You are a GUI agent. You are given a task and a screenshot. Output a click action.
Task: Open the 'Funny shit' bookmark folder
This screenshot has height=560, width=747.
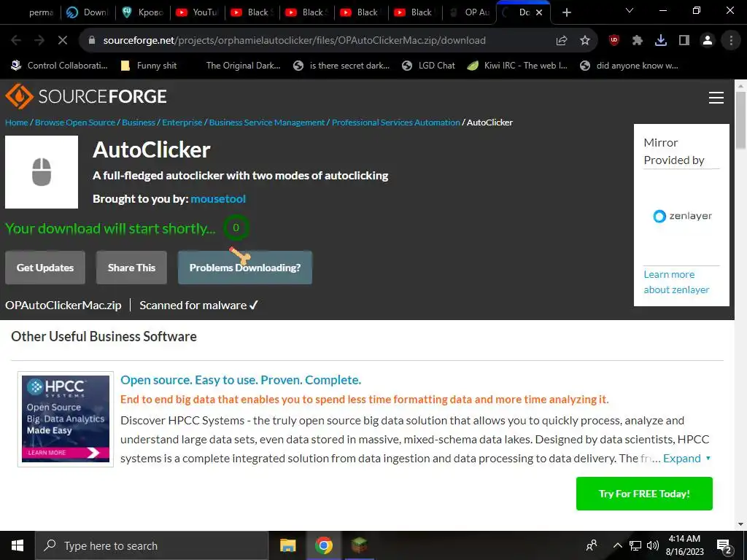point(149,66)
